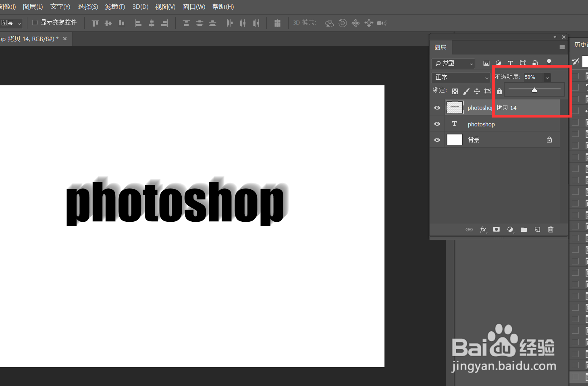Distribute layers by top edges

click(x=186, y=23)
